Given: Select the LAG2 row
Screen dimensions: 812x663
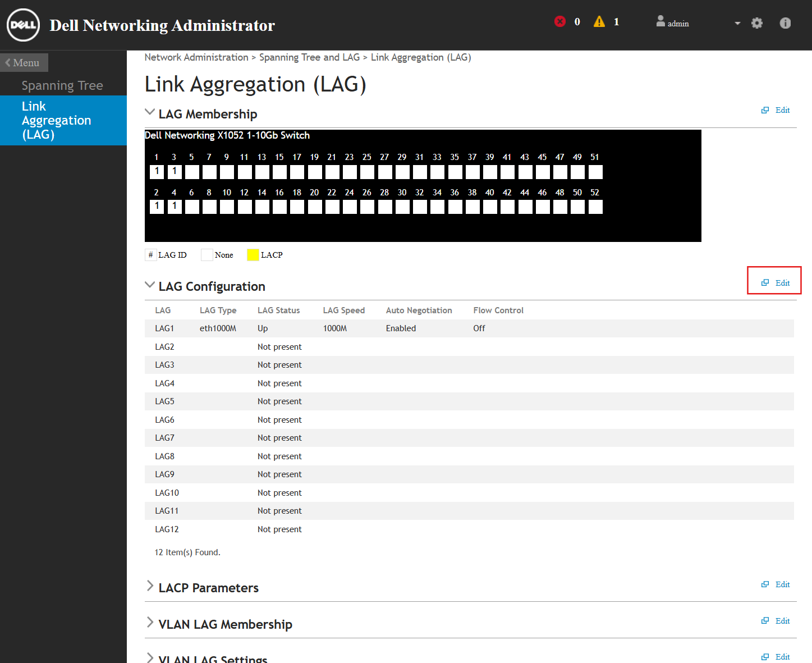Looking at the screenshot, I should click(x=469, y=347).
